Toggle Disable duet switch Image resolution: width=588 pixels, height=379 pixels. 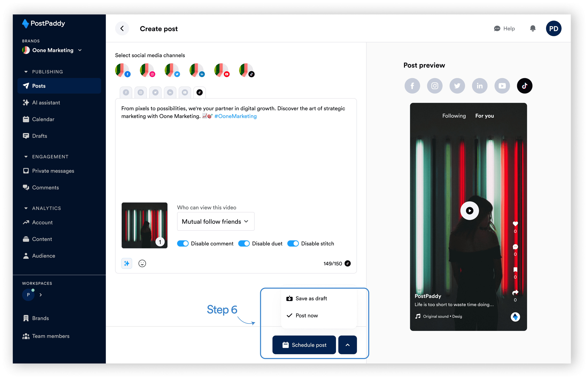click(x=244, y=243)
